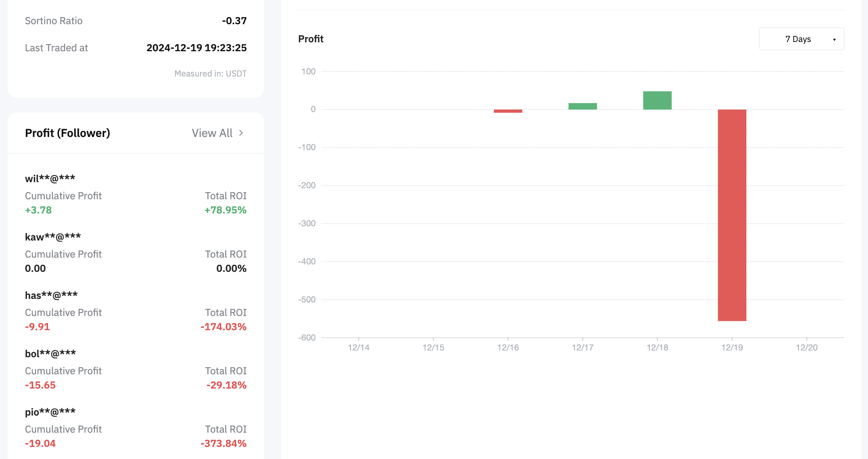Click the +78.95% Total ROI value
This screenshot has height=459, width=868.
225,210
